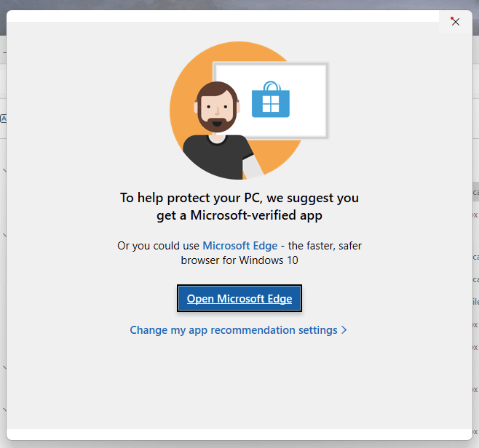This screenshot has width=479, height=448.
Task: Click the 'Microsoft-verified app' heading line
Action: 239,215
